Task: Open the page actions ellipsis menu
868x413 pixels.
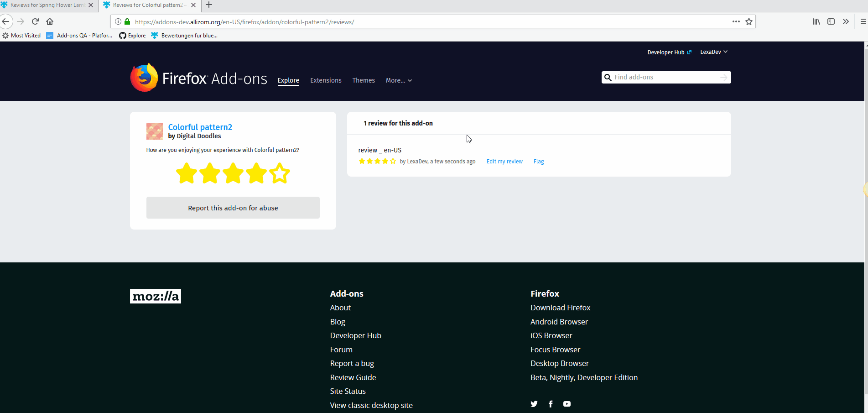Action: tap(736, 21)
